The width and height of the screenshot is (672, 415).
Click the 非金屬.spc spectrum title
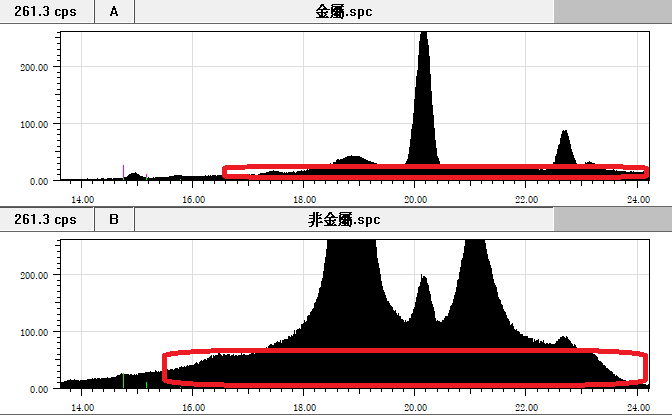pyautogui.click(x=344, y=219)
